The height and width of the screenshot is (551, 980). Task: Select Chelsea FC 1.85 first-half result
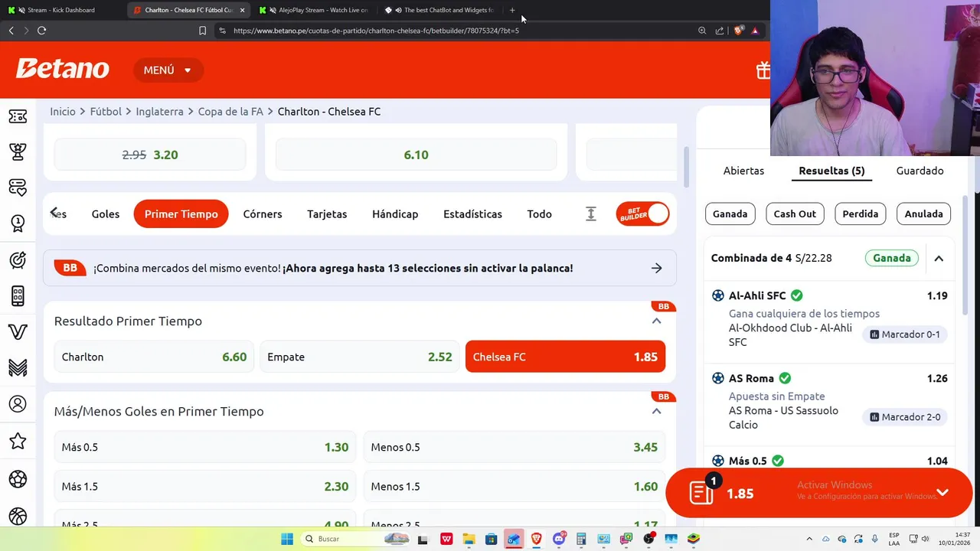pyautogui.click(x=565, y=357)
